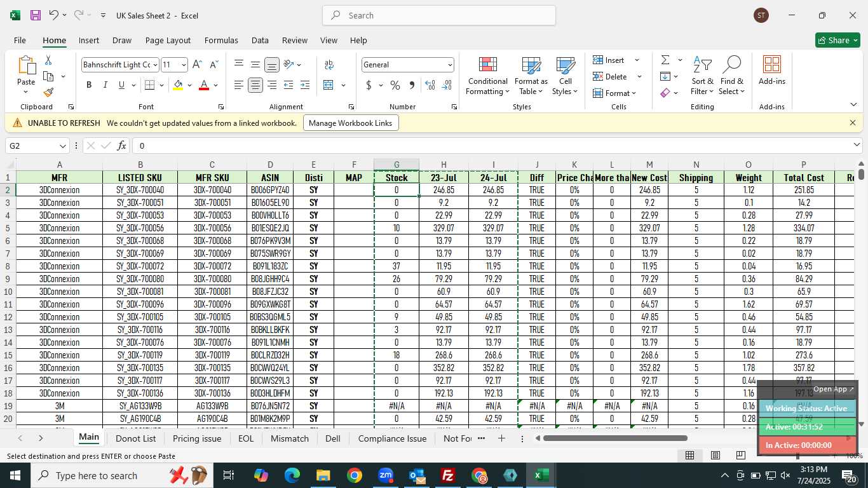The width and height of the screenshot is (868, 488).
Task: Toggle Wrap Text
Action: [x=329, y=65]
